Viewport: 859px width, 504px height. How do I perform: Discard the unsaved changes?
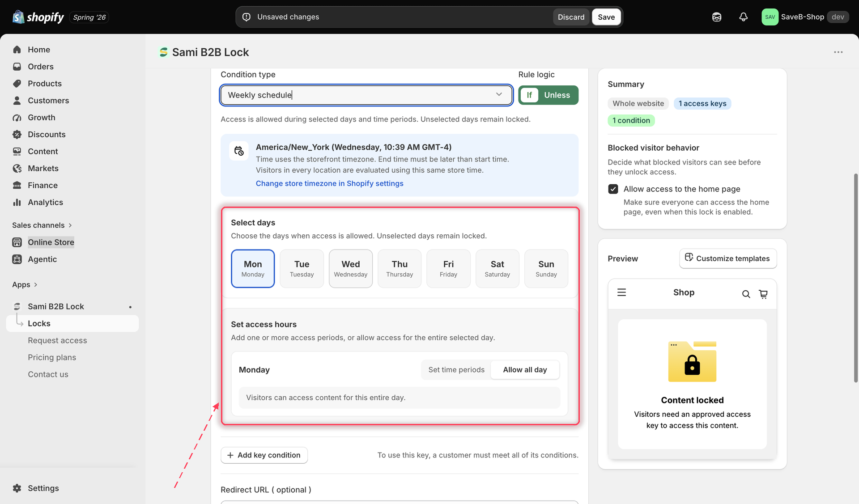571,17
